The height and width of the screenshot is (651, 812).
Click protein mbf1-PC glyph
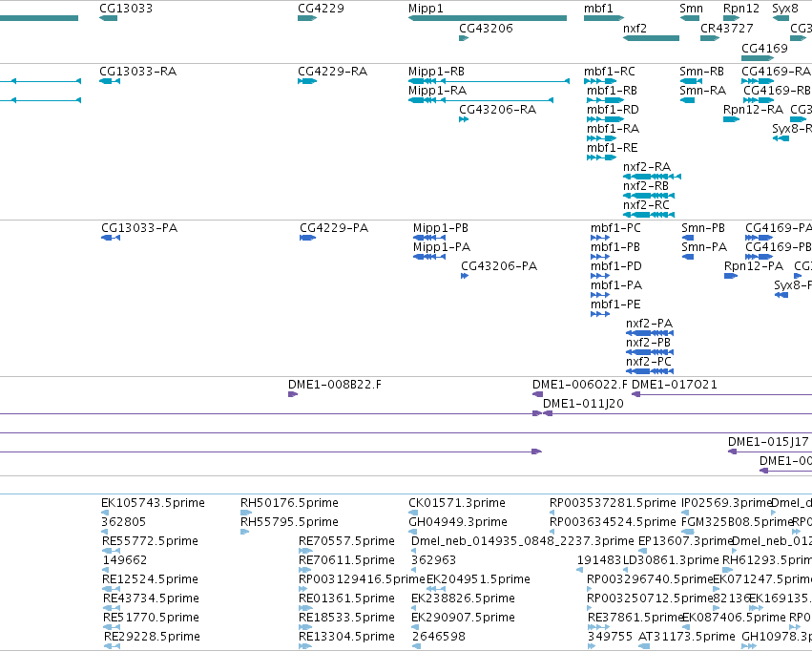point(600,238)
